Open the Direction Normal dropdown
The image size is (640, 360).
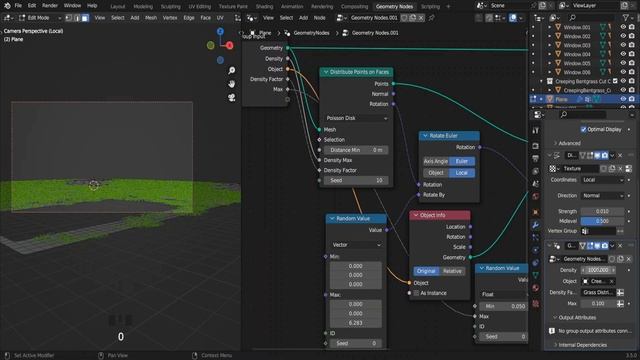(602, 196)
